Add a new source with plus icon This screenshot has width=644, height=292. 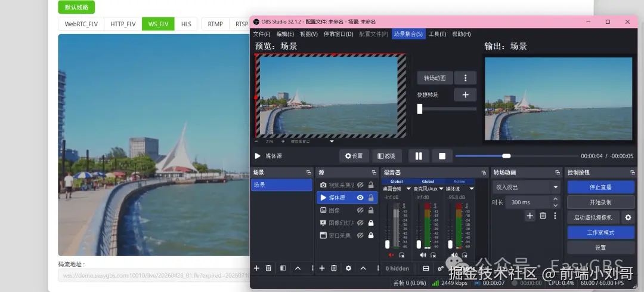click(x=322, y=268)
